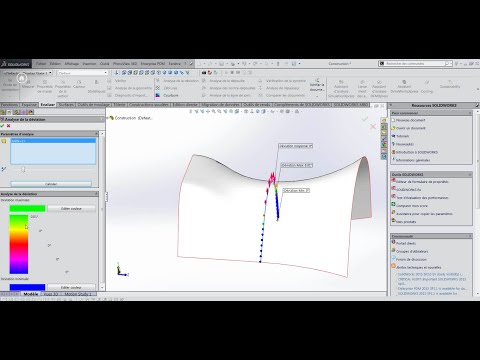Accept deviation analysis with green checkmark
This screenshot has height=360, width=480.
pos(2,126)
